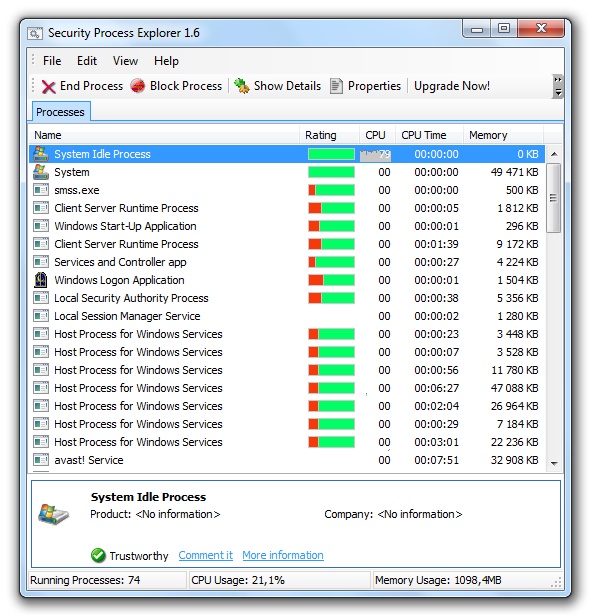Click the 47 088 KB memory value
This screenshot has width=593, height=615.
point(514,388)
